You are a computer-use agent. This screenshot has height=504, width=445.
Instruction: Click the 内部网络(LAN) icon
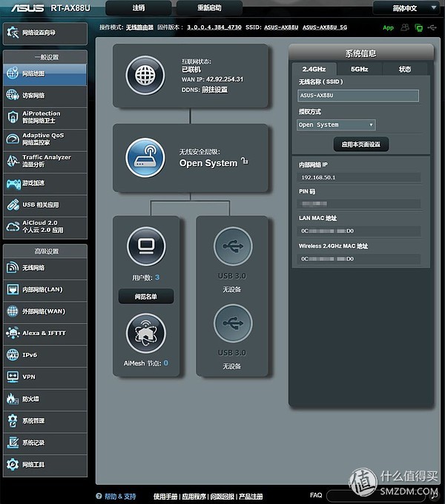point(13,290)
